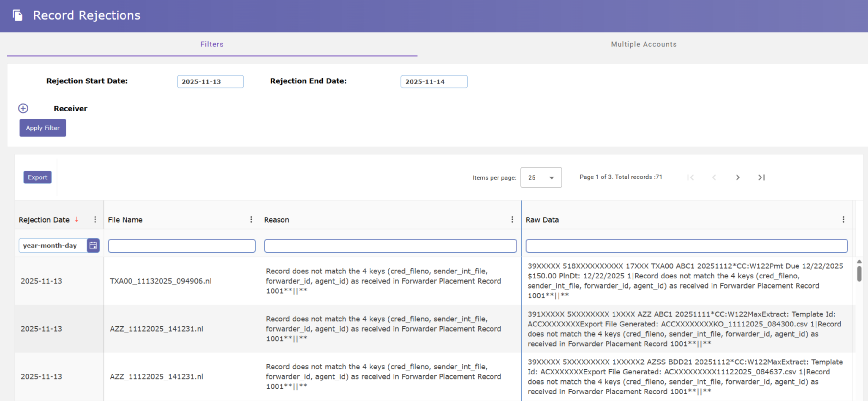
Task: Click the Record Rejections document icon
Action: tap(17, 15)
